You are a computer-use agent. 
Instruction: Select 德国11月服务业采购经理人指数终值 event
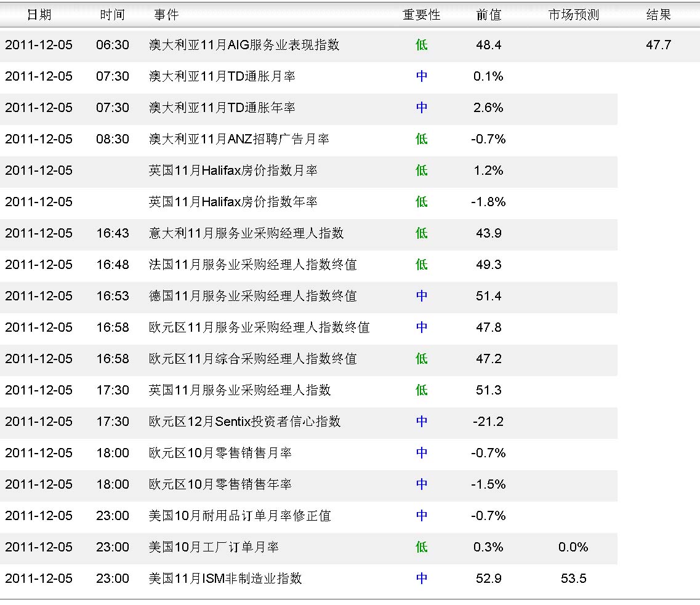pos(252,296)
